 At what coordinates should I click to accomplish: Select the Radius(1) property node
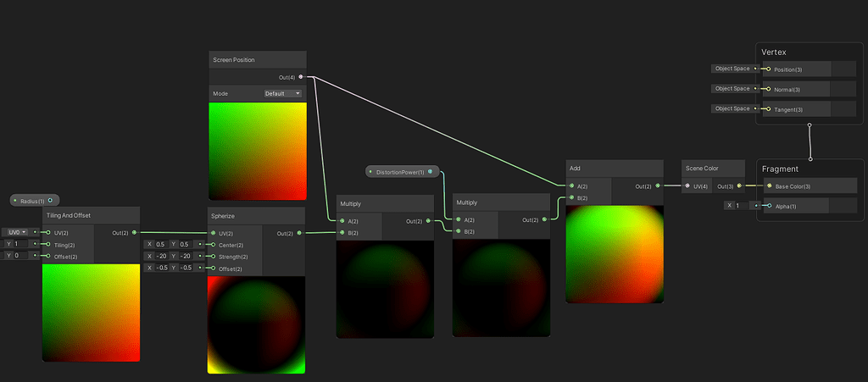(34, 201)
